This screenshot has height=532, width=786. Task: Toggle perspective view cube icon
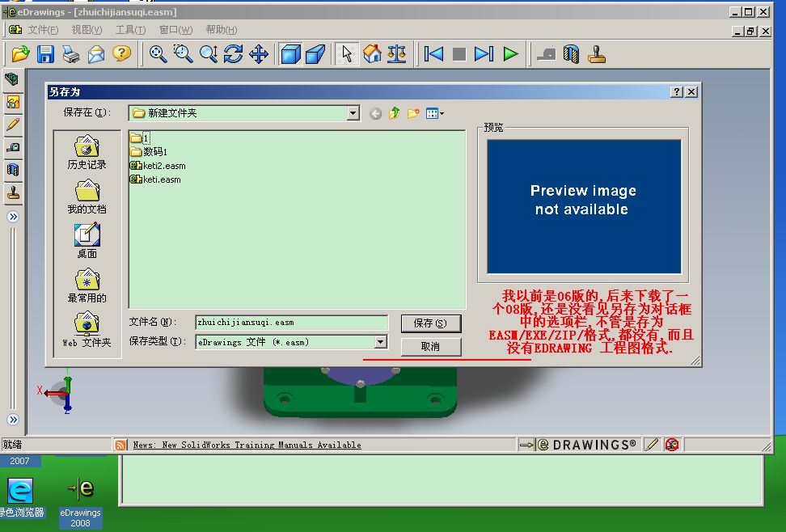pos(315,54)
